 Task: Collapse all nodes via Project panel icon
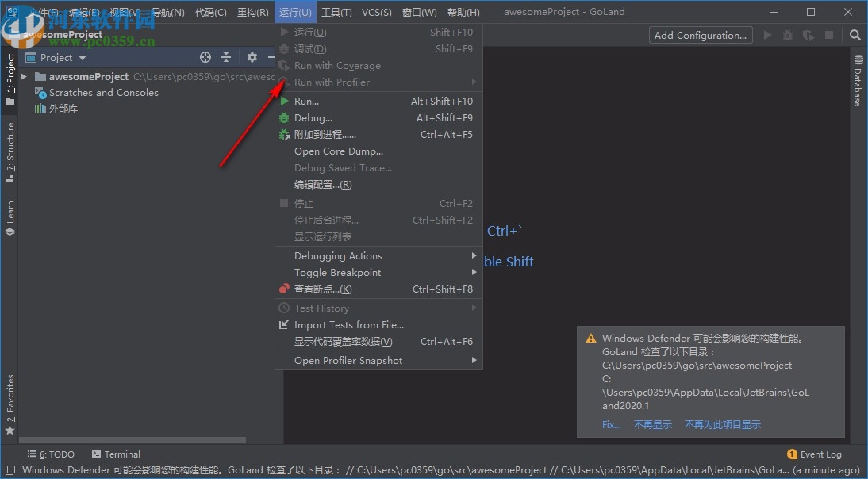226,57
